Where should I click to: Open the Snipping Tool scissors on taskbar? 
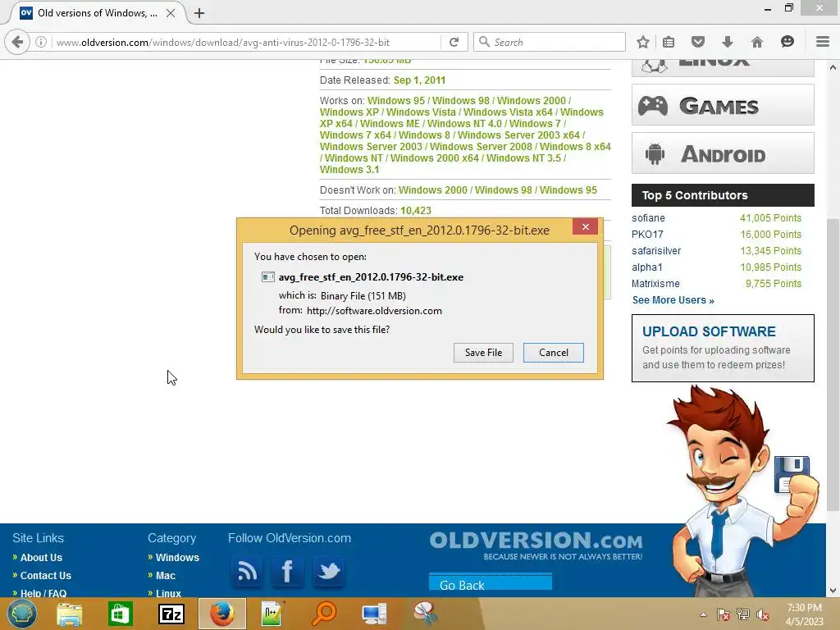(x=426, y=614)
